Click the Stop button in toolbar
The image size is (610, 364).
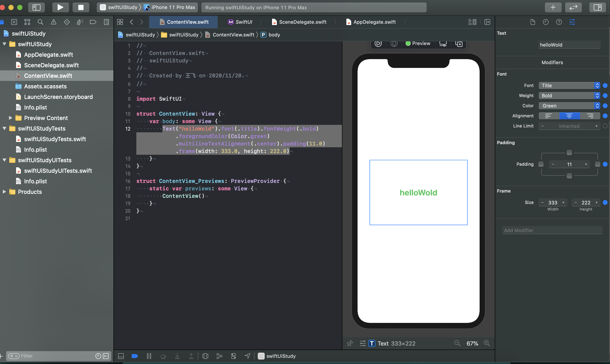pos(81,7)
